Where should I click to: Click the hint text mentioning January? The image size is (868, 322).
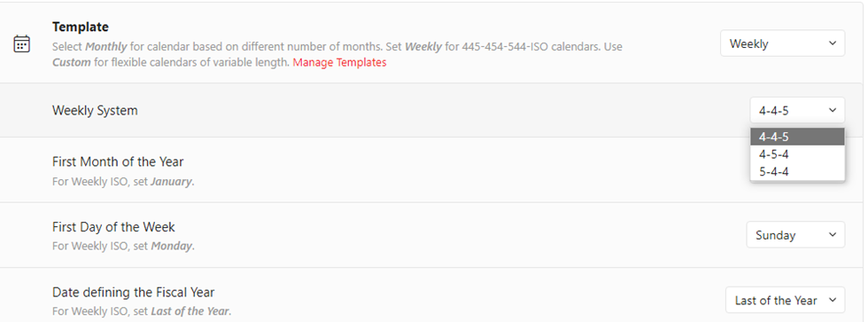pyautogui.click(x=123, y=181)
